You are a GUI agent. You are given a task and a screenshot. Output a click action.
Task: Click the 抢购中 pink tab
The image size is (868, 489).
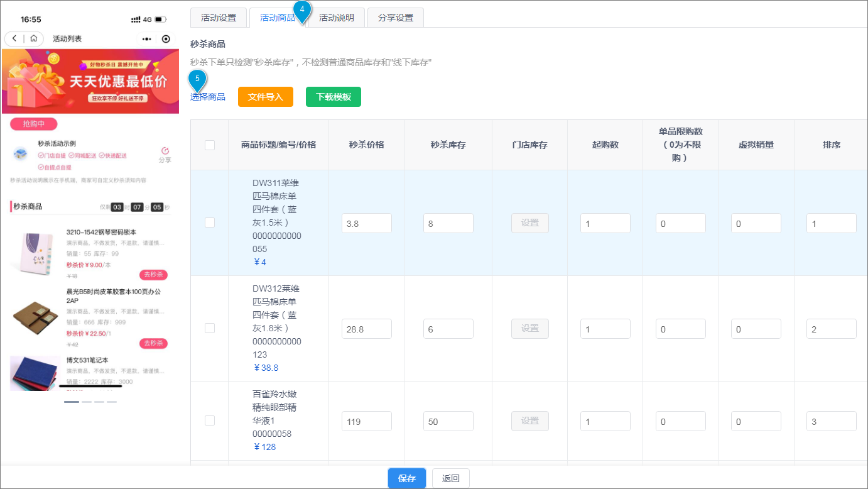pyautogui.click(x=33, y=124)
